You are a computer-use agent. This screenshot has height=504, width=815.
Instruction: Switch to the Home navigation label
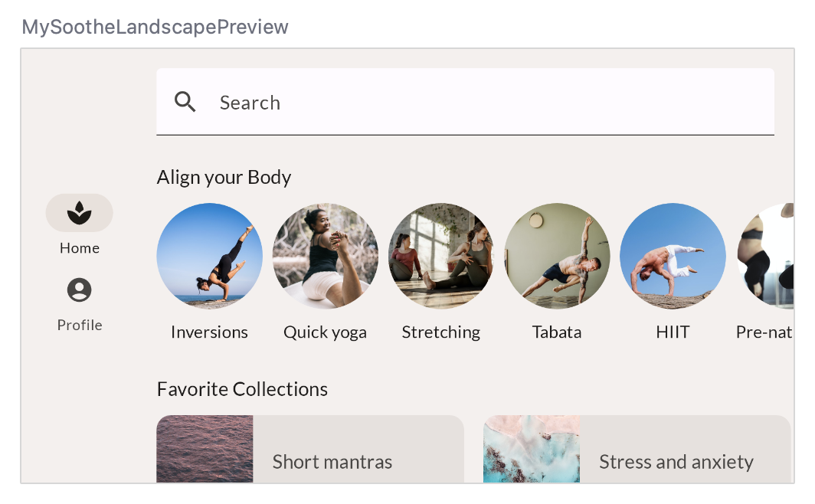click(80, 248)
